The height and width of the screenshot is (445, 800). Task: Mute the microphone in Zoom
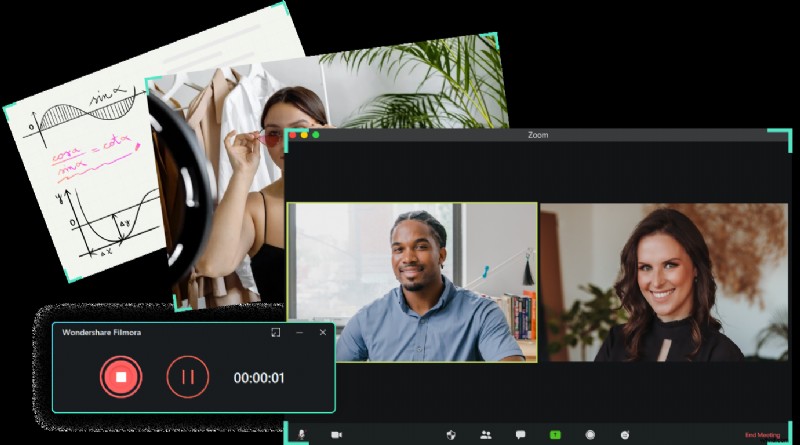pyautogui.click(x=301, y=435)
